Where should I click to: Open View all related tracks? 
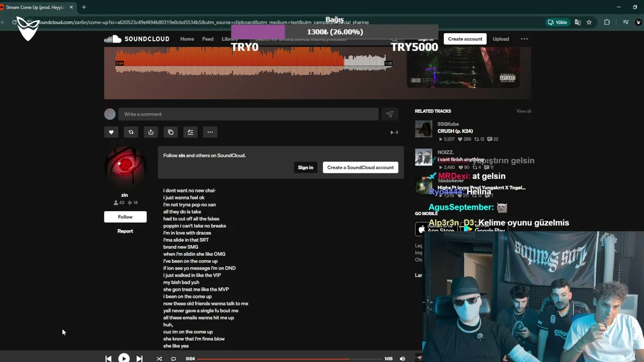pyautogui.click(x=524, y=111)
